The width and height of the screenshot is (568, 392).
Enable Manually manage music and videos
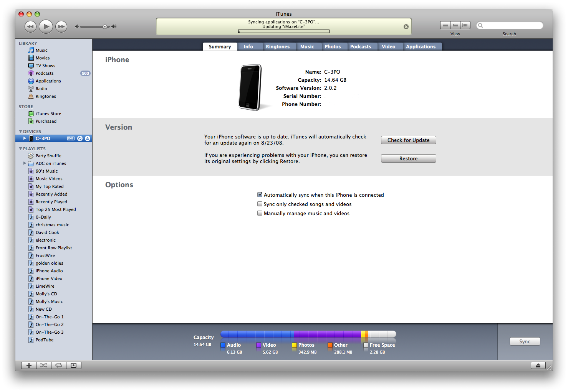point(260,213)
